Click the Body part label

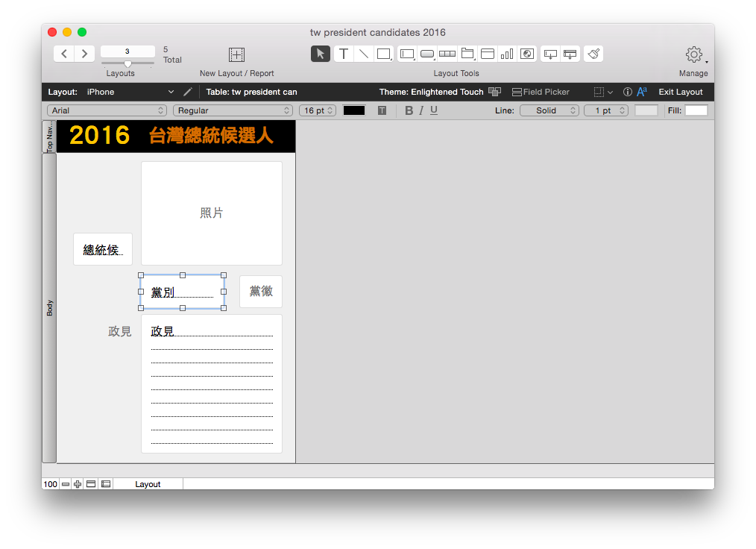coord(49,308)
